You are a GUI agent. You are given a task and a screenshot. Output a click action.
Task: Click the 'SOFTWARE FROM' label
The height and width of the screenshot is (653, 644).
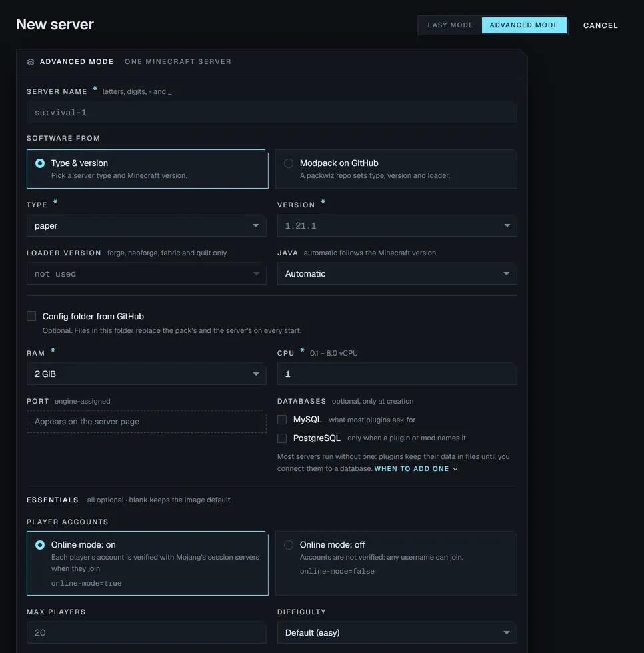point(63,138)
